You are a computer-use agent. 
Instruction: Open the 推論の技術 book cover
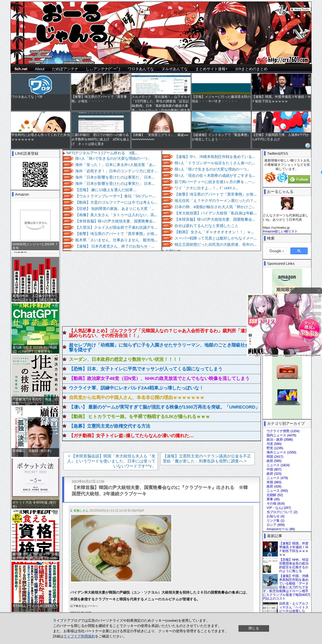[x=35, y=380]
